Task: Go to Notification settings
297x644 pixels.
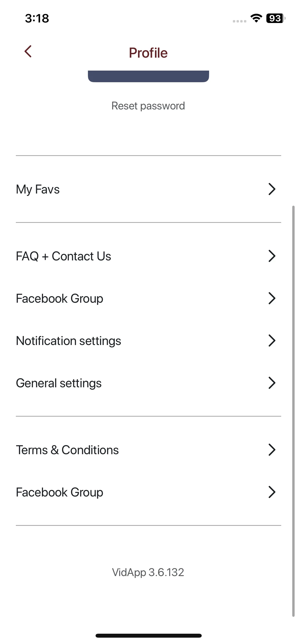Action: 68,341
